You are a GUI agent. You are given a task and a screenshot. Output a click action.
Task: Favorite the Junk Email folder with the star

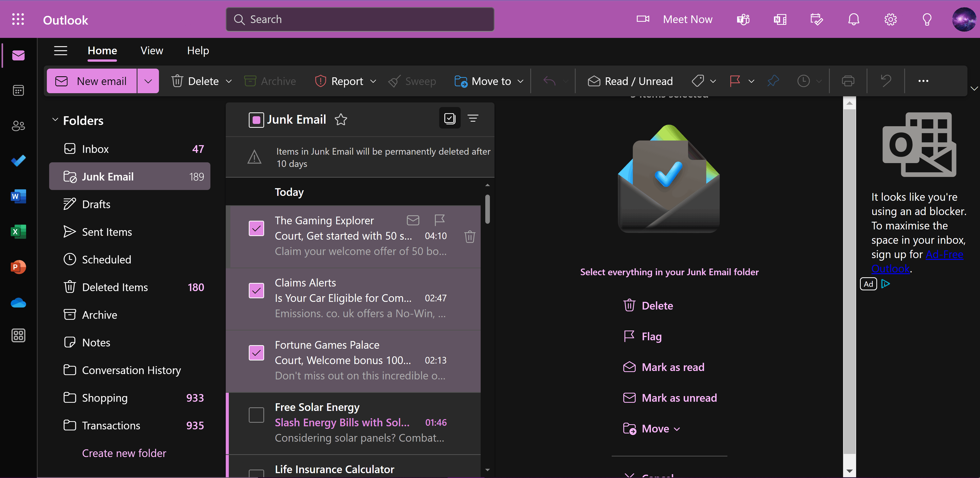click(x=340, y=120)
